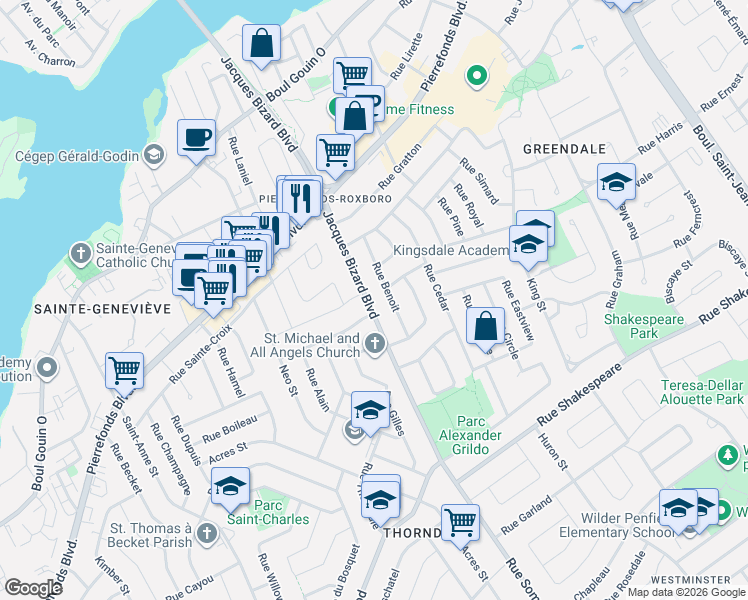748x600 pixels.
Task: Click the Teresa-Dellar Alouette Park label
Action: point(702,392)
